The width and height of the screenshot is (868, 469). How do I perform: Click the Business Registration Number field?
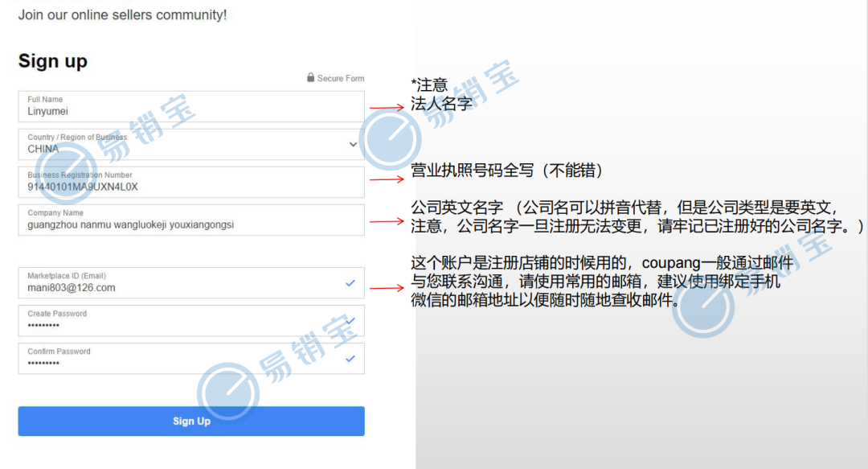coord(191,182)
